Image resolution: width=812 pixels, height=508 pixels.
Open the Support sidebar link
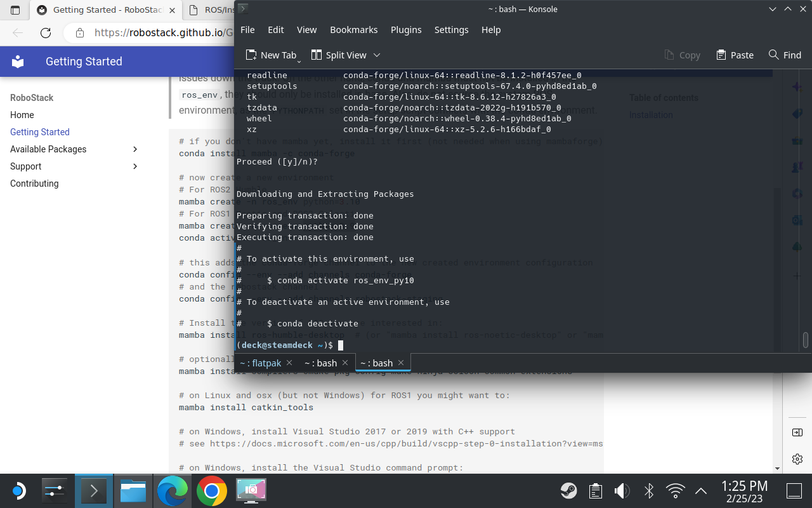(26, 166)
